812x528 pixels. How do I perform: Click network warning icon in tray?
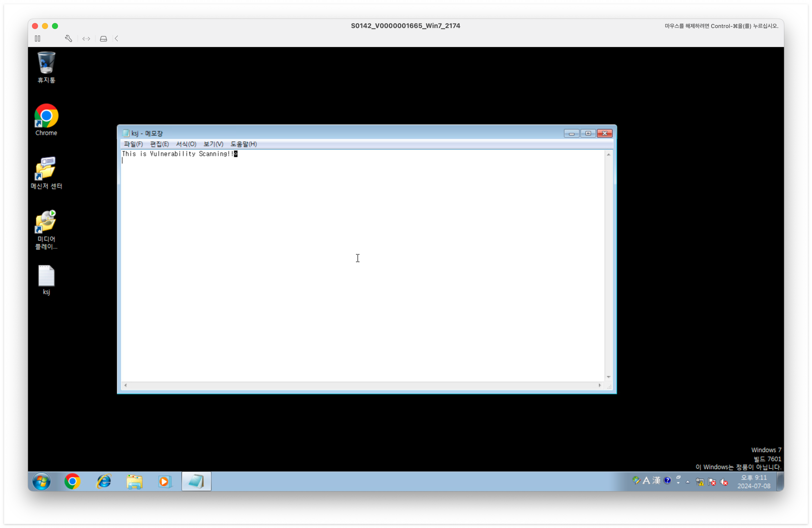(x=700, y=482)
